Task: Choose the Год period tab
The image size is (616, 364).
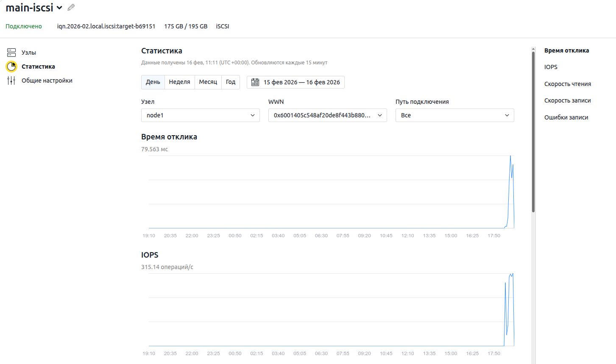Action: [x=231, y=82]
